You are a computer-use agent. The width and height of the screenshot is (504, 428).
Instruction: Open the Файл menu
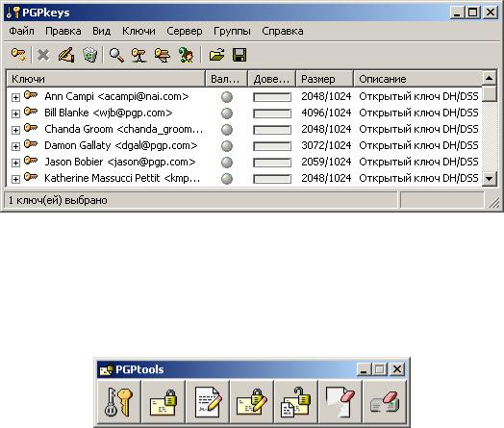pos(21,31)
